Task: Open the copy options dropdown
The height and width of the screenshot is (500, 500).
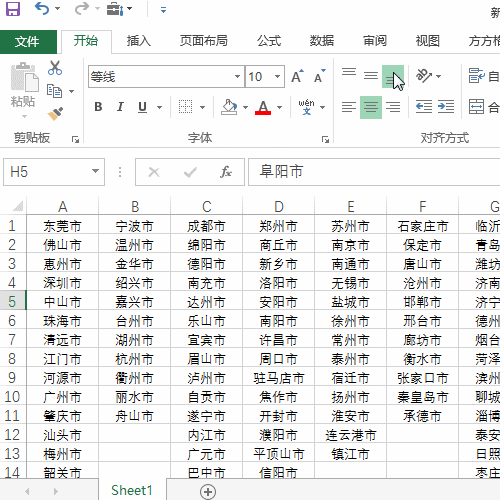Action: click(71, 91)
